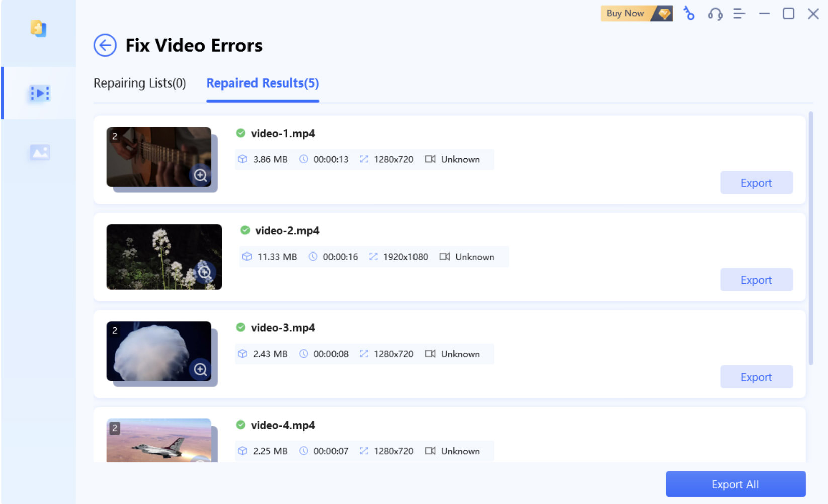Open the hamburger menu icon
This screenshot has width=828, height=504.
(x=739, y=14)
